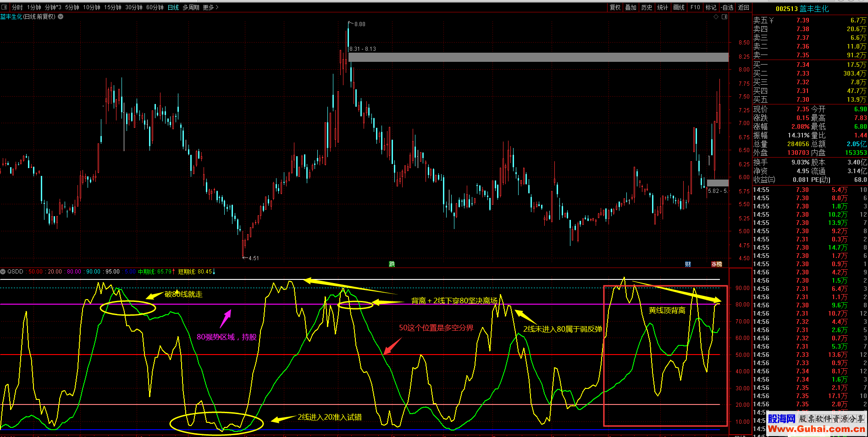Open the 多周期 multi-period view
Viewport: 868px width, 437px height.
click(x=191, y=7)
